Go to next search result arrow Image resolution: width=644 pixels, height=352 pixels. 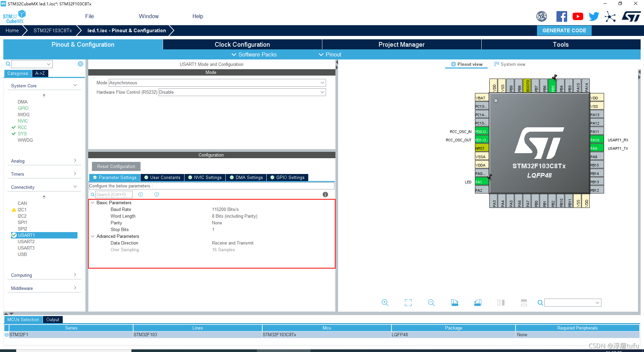(x=157, y=194)
